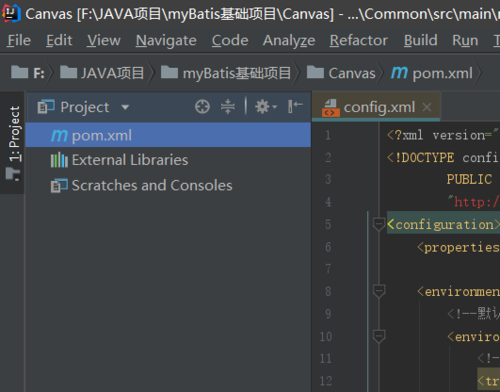Toggle the 1: Project side tool tab
This screenshot has height=392, width=500.
click(x=14, y=134)
